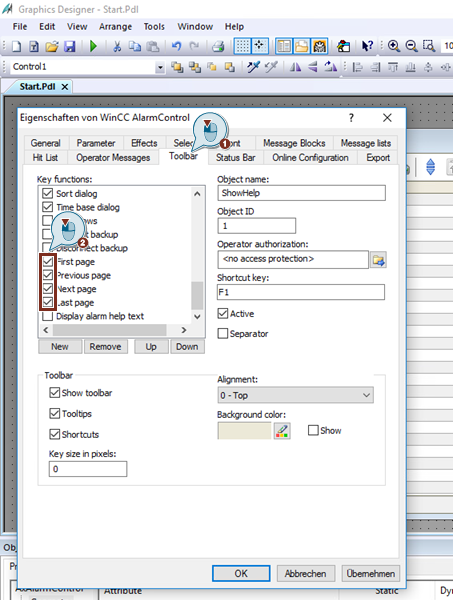Save the picture with floppy disk icon
The height and width of the screenshot is (600, 453).
[70, 46]
